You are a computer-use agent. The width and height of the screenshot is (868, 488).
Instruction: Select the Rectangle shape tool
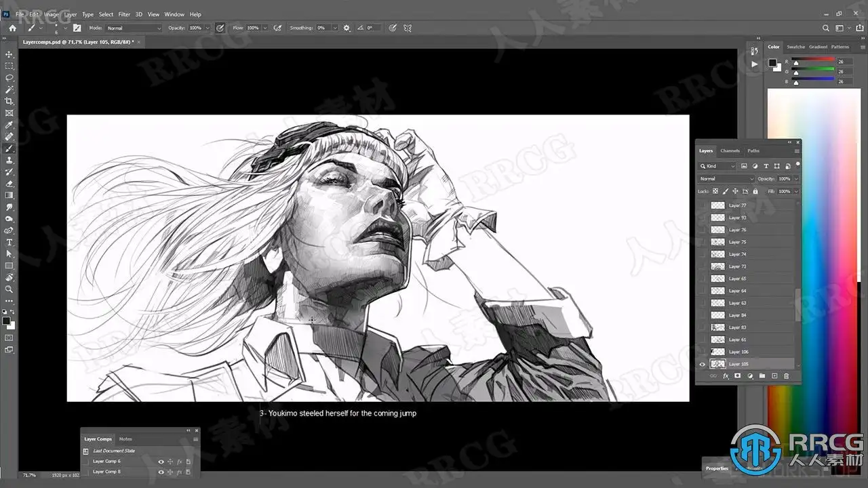9,266
